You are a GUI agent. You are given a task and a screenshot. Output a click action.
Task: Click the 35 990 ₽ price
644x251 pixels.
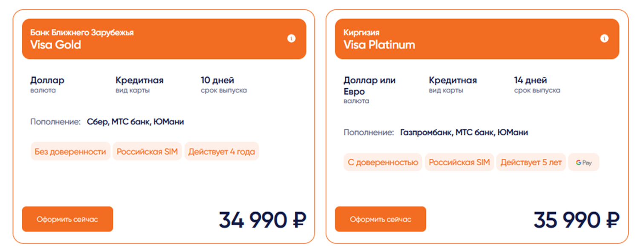576,220
